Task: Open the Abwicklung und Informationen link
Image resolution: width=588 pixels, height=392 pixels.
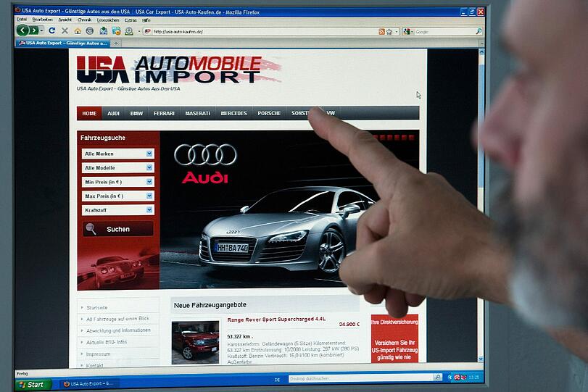Action: [118, 330]
